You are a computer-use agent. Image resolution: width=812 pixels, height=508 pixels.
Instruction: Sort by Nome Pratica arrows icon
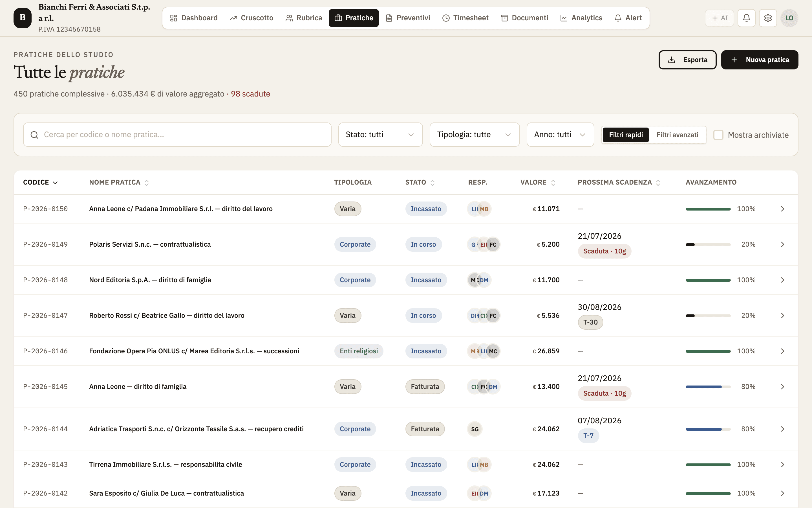pos(147,182)
